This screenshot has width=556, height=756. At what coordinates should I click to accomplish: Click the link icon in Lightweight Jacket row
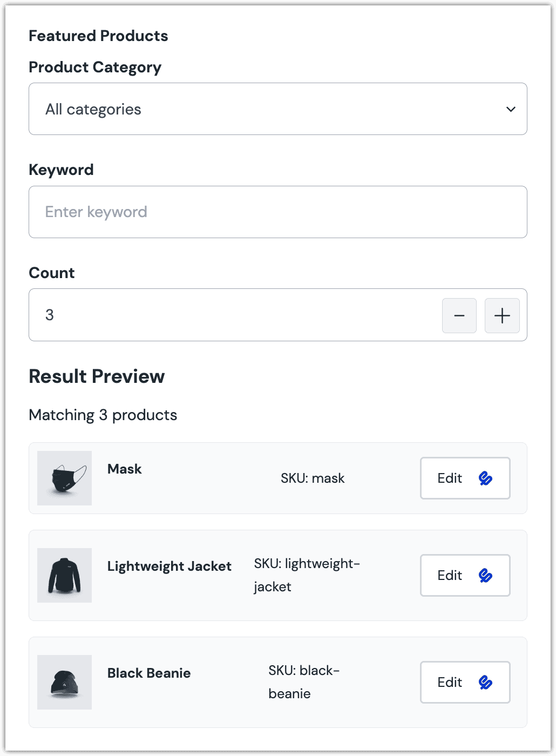tap(485, 576)
